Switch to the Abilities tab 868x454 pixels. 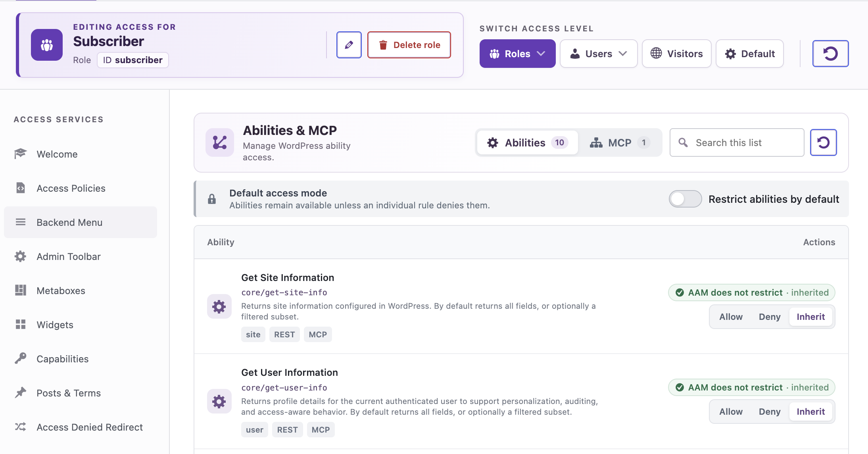click(x=527, y=142)
